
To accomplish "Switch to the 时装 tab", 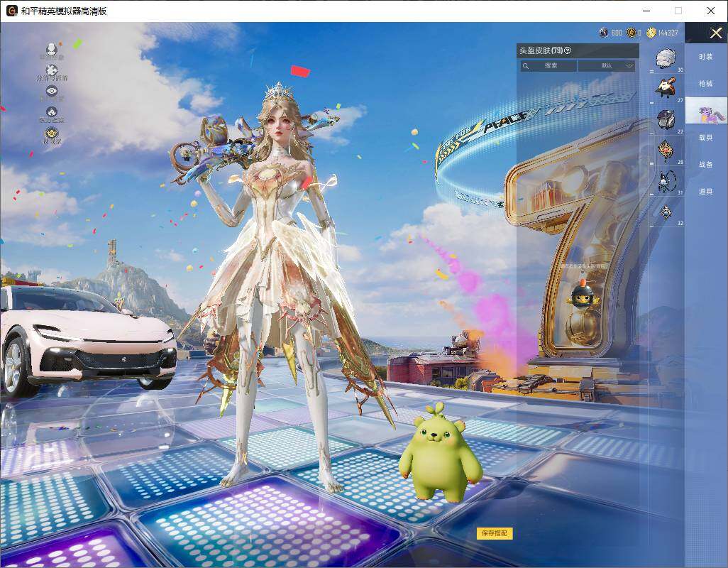I will coord(706,57).
